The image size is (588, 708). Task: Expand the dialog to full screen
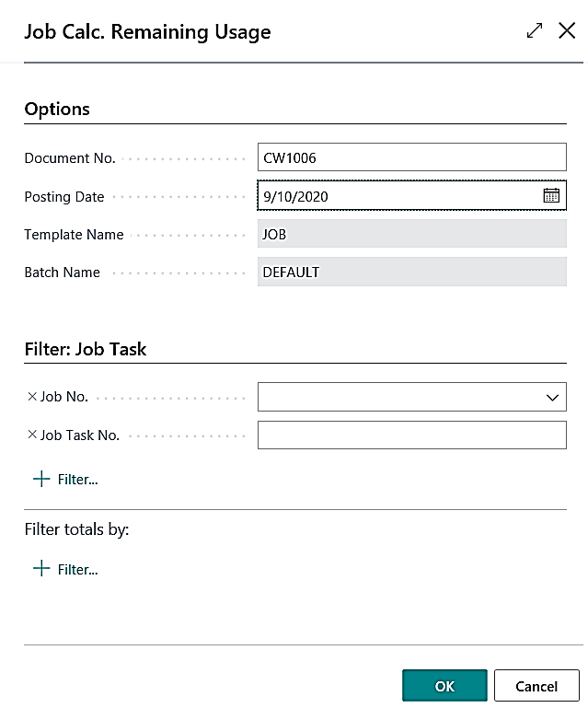535,31
